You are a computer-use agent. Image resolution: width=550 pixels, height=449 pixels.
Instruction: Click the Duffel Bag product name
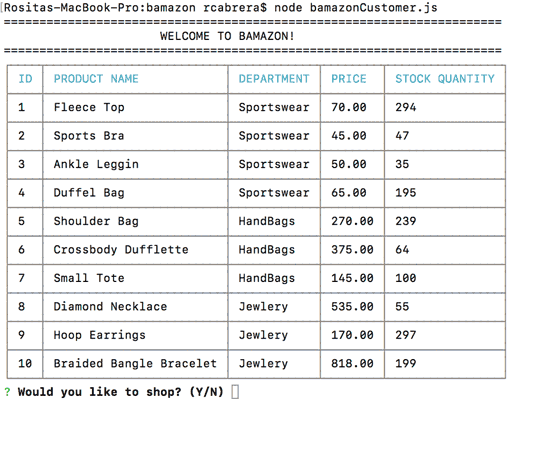89,193
